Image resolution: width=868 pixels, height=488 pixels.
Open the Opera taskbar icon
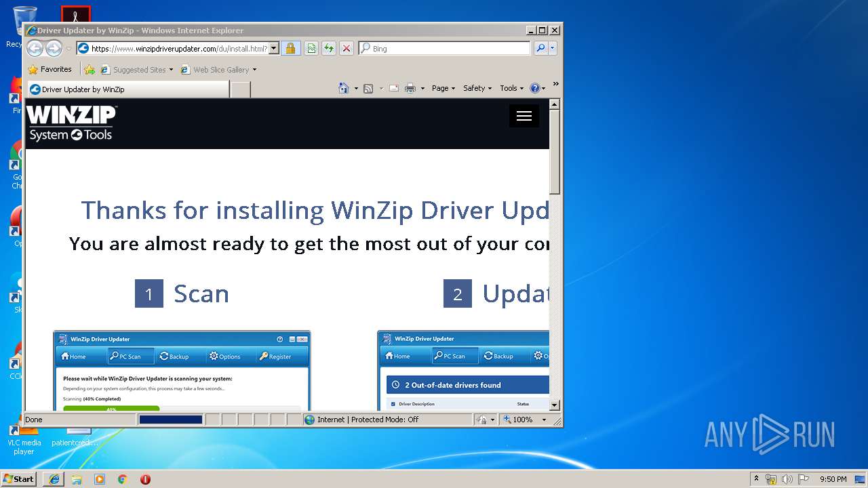[145, 479]
